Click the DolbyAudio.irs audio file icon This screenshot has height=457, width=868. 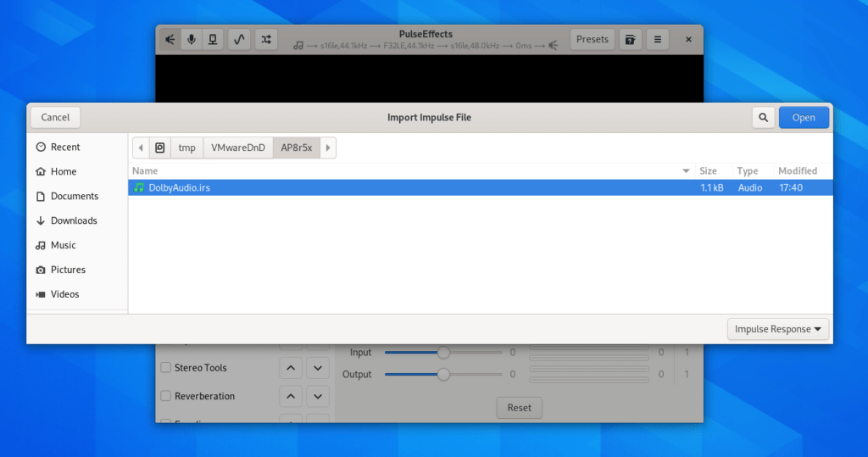point(139,187)
